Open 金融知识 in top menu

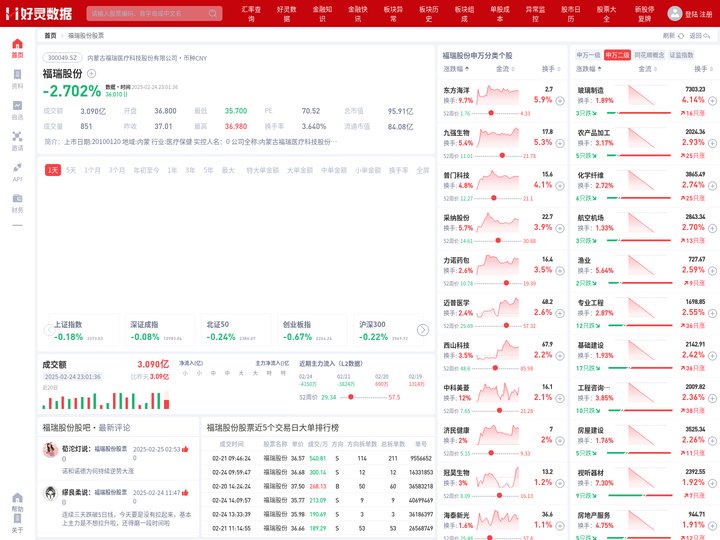coord(322,14)
